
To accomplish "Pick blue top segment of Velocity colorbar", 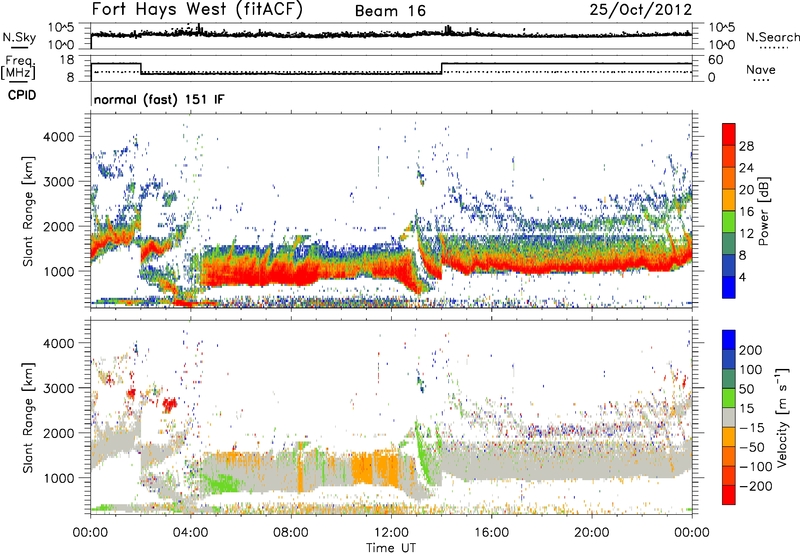I will tap(729, 340).
